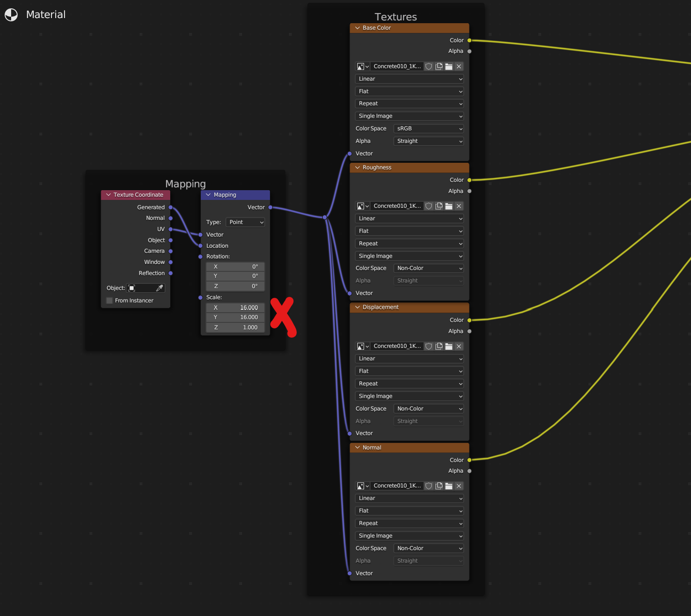Click Base Color Color output socket
Viewport: 691px width, 616px height.
click(x=469, y=40)
